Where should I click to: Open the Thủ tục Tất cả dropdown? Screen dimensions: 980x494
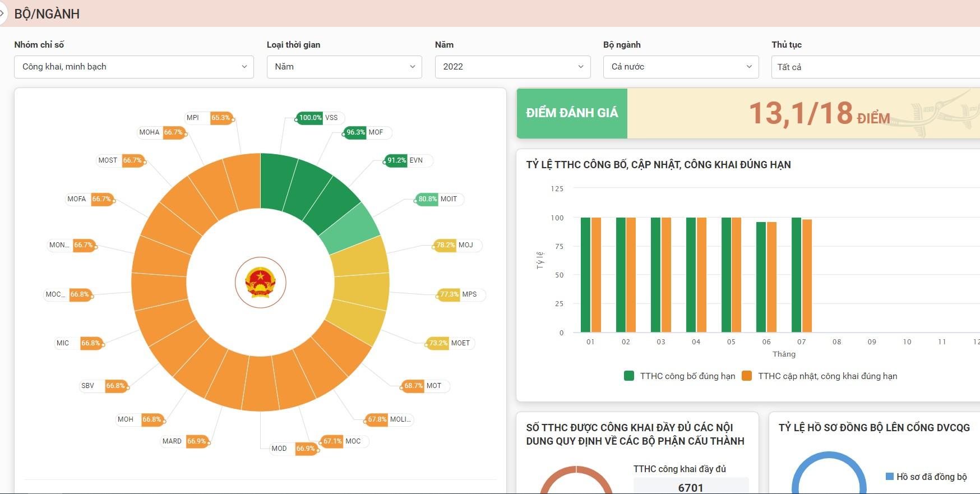tap(876, 67)
